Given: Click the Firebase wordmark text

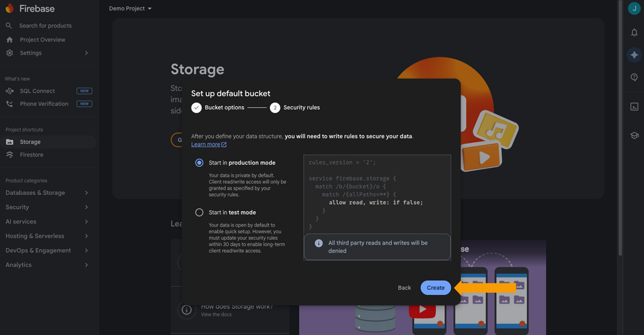Looking at the screenshot, I should point(37,8).
